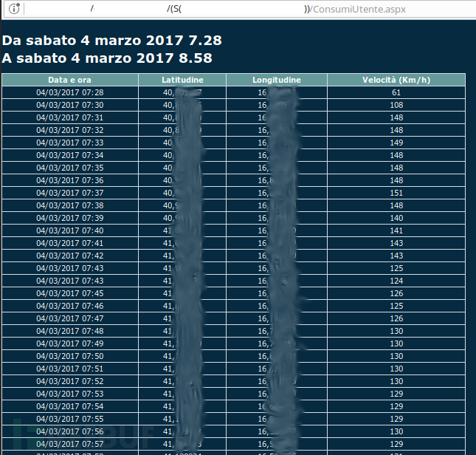
Task: Select the cell "04/03/2017 07:55"
Action: (70, 419)
